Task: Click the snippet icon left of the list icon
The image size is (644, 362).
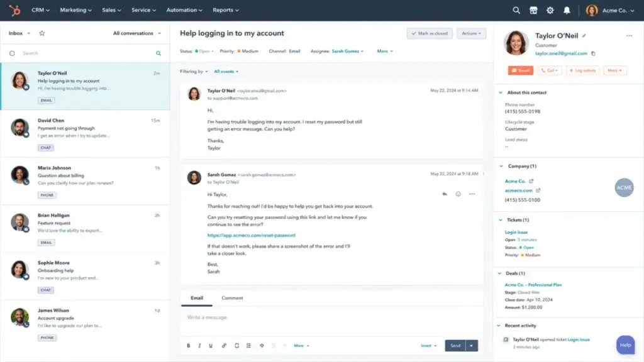Action: [236, 346]
